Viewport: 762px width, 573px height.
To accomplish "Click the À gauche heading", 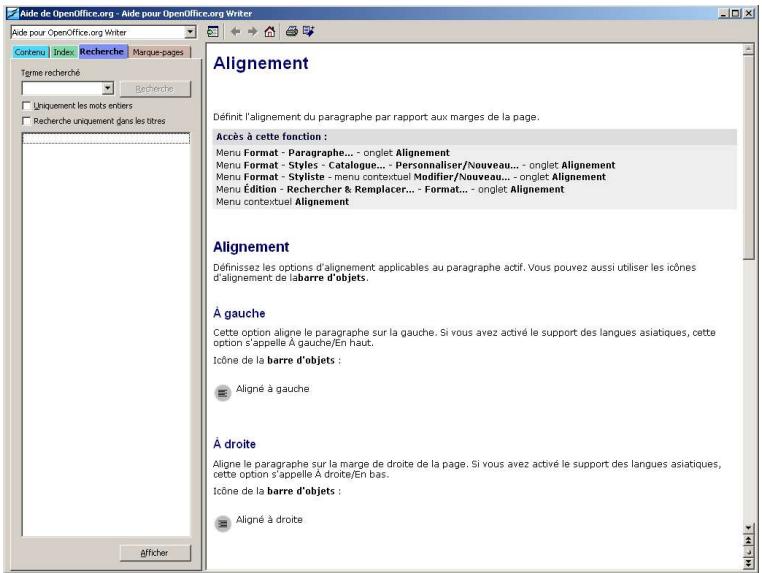I will (239, 313).
